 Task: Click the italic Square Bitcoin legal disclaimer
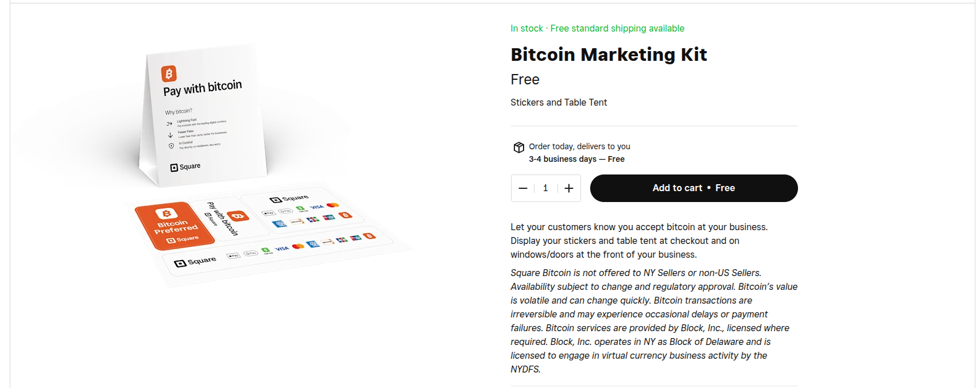coord(653,321)
